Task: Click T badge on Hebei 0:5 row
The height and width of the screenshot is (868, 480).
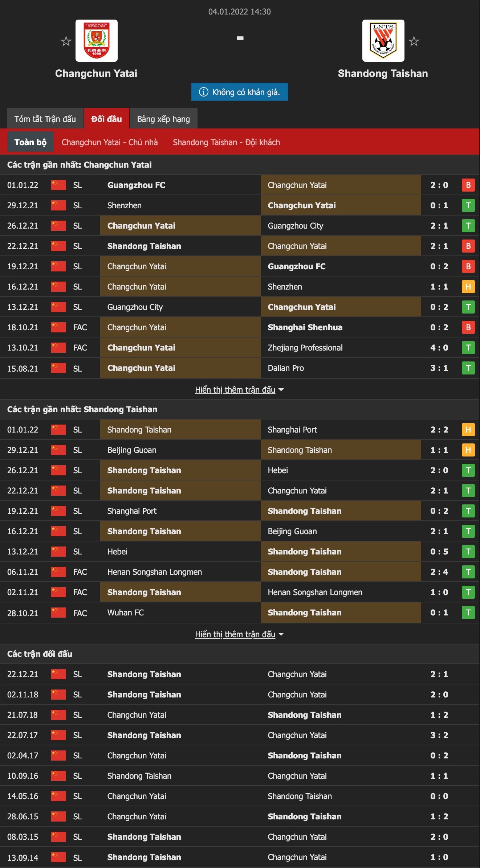Action: point(468,552)
